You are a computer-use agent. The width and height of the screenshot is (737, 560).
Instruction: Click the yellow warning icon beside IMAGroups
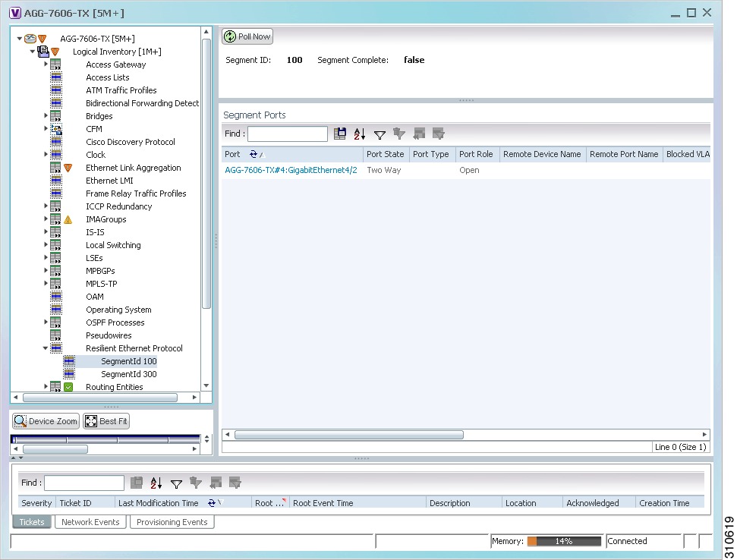tap(68, 219)
